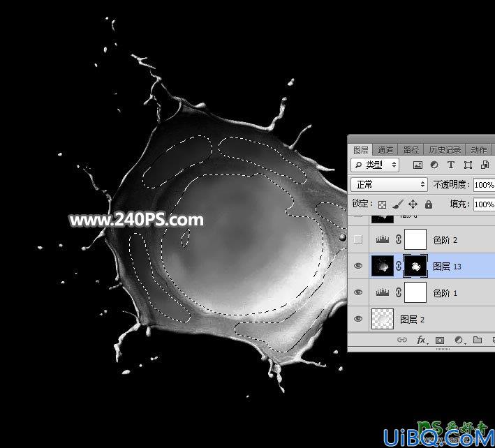This screenshot has width=495, height=448.
Task: Show the hidden 色阶 2 layer
Action: pyautogui.click(x=358, y=239)
